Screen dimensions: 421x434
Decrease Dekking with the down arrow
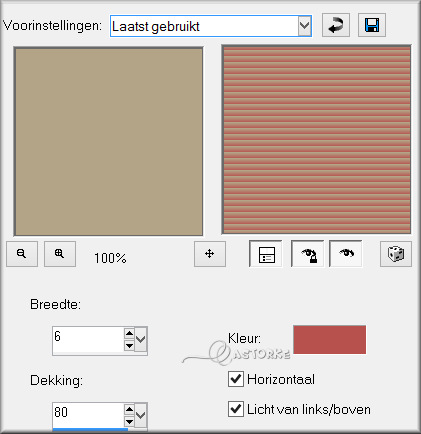(x=129, y=422)
